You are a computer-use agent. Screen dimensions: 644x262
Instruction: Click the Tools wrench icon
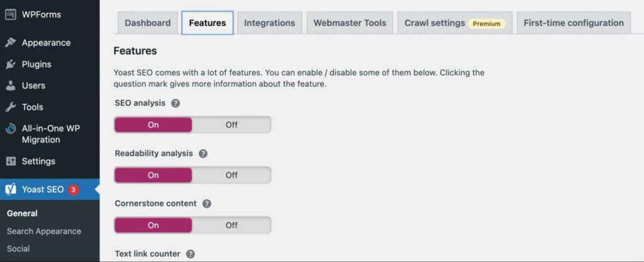tap(11, 107)
